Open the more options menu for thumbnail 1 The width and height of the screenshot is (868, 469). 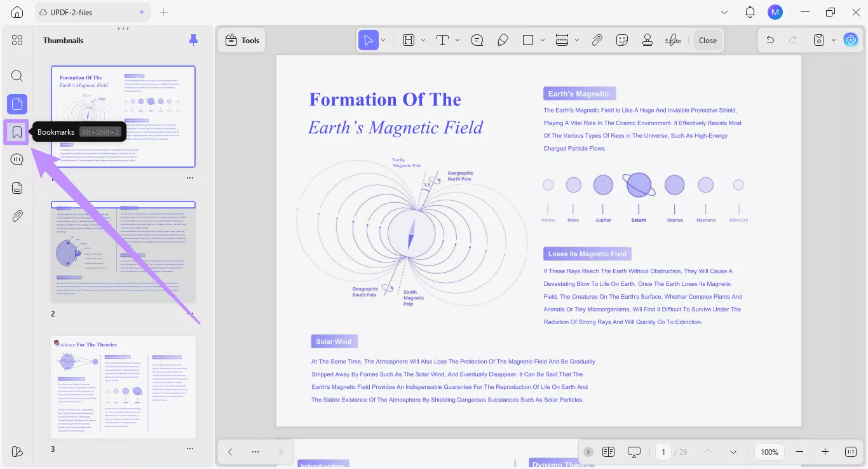[x=189, y=179]
